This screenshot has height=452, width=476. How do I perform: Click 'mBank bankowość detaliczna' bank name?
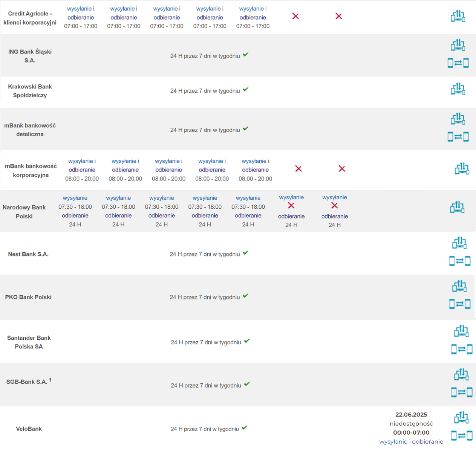(30, 130)
